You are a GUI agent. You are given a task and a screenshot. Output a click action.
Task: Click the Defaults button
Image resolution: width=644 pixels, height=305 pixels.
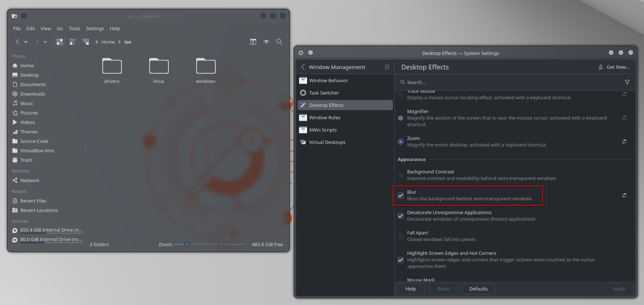pos(478,289)
